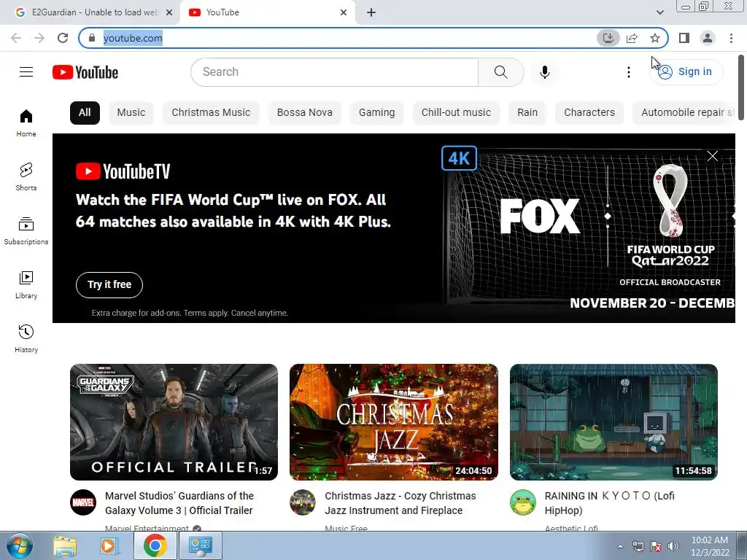The image size is (747, 560).
Task: Share this page icon
Action: coord(632,38)
